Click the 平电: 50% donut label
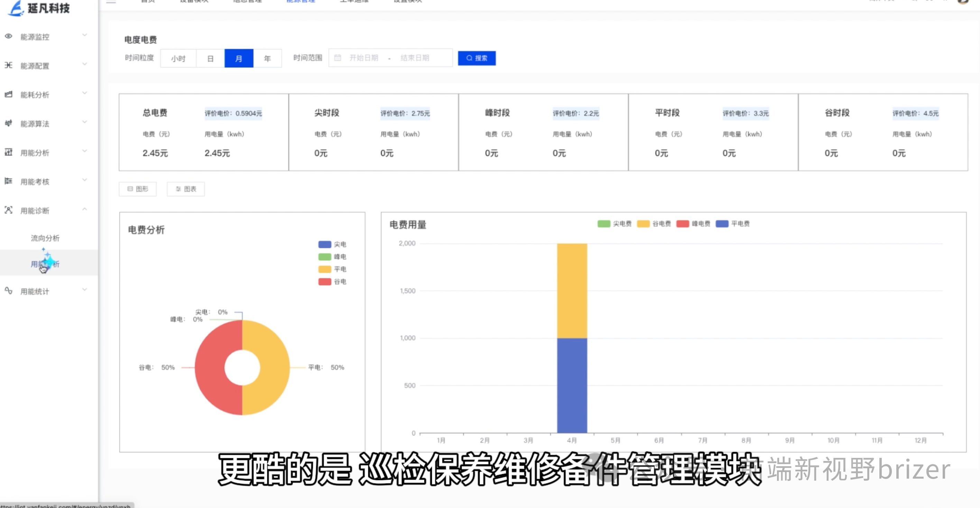The image size is (980, 508). [326, 368]
